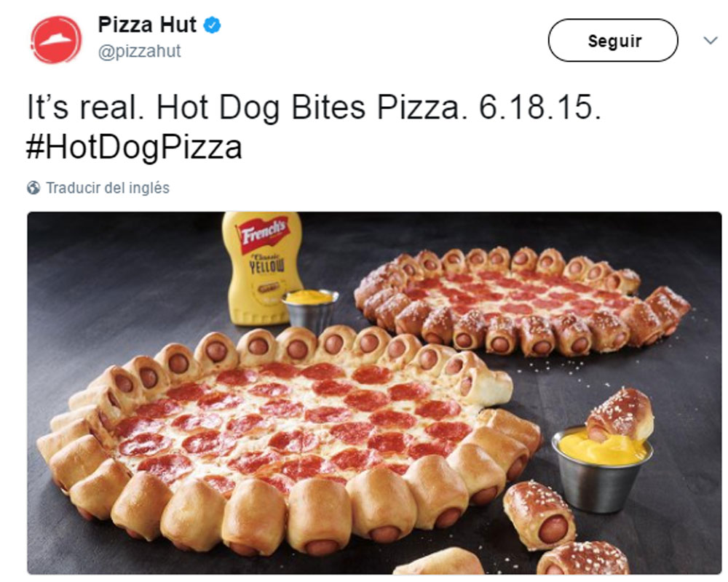Click the Pizza Hut display name
Viewport: 728px width, 582px height.
click(147, 25)
